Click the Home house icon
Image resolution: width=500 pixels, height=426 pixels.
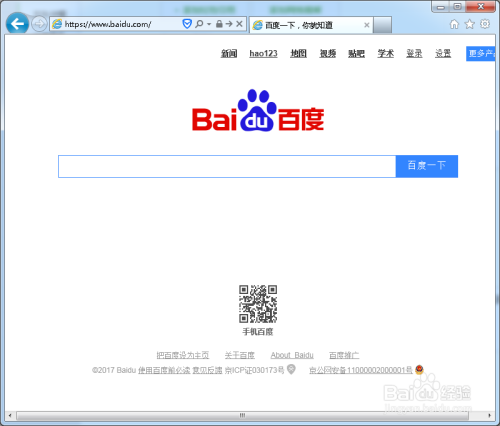coord(454,24)
